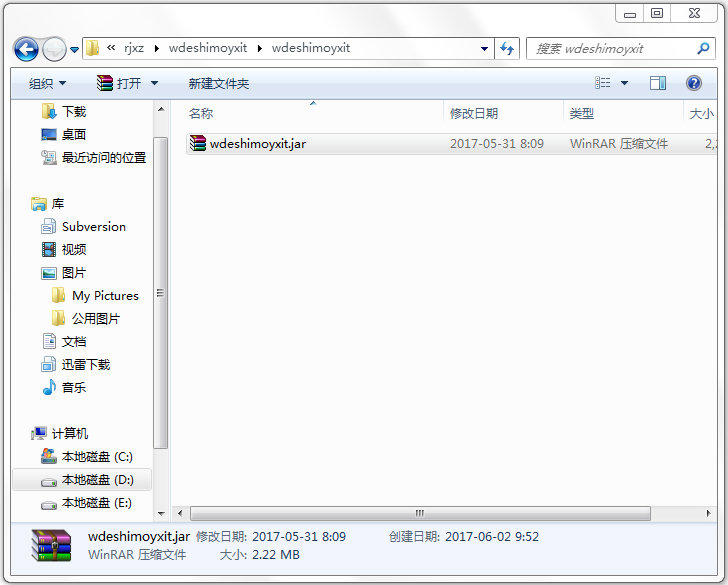The width and height of the screenshot is (728, 585).
Task: Open the 图片 library
Action: (x=74, y=273)
